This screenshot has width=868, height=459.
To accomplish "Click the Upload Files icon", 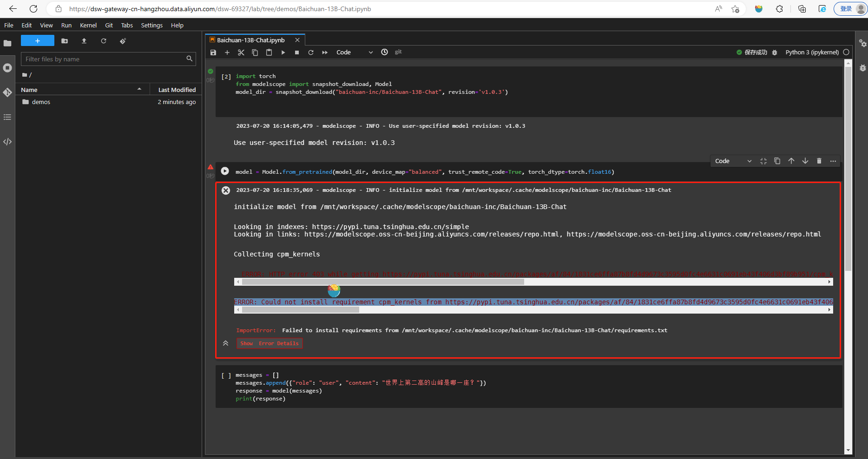I will click(x=84, y=41).
